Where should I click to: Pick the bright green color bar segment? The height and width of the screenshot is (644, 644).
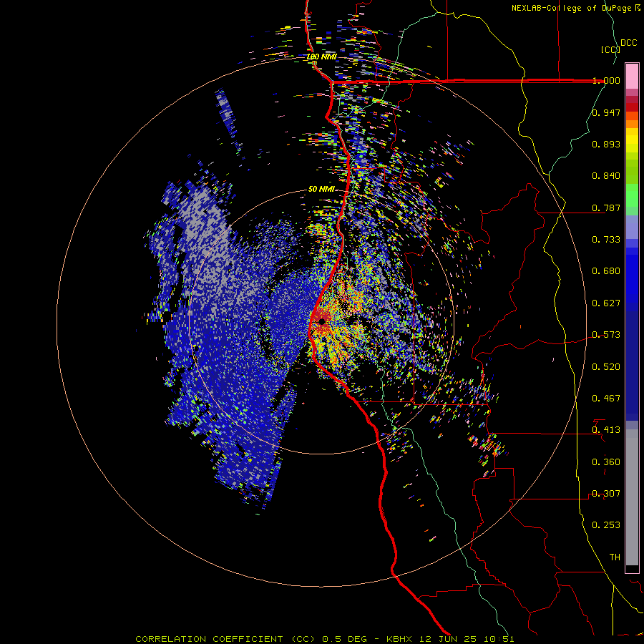click(x=632, y=195)
